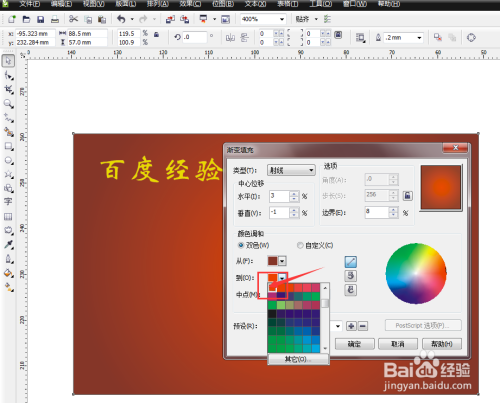Toggle the 步长 steps lock button
The width and height of the screenshot is (500, 403).
(408, 196)
